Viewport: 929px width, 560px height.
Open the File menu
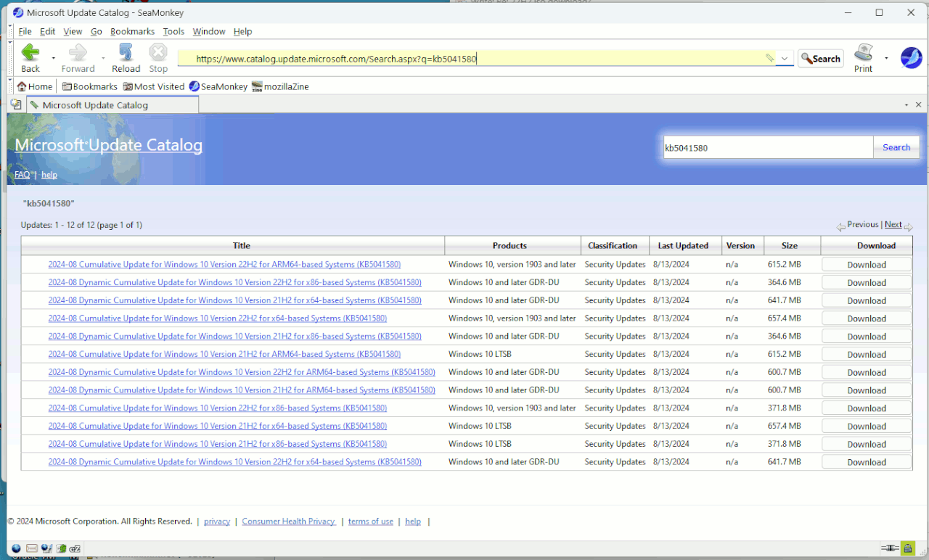point(25,31)
